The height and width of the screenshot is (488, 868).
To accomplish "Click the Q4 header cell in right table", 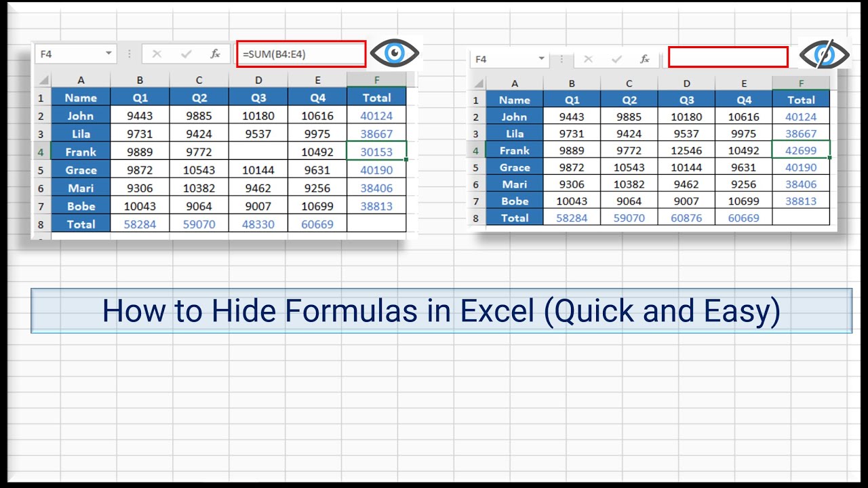I will [x=744, y=100].
